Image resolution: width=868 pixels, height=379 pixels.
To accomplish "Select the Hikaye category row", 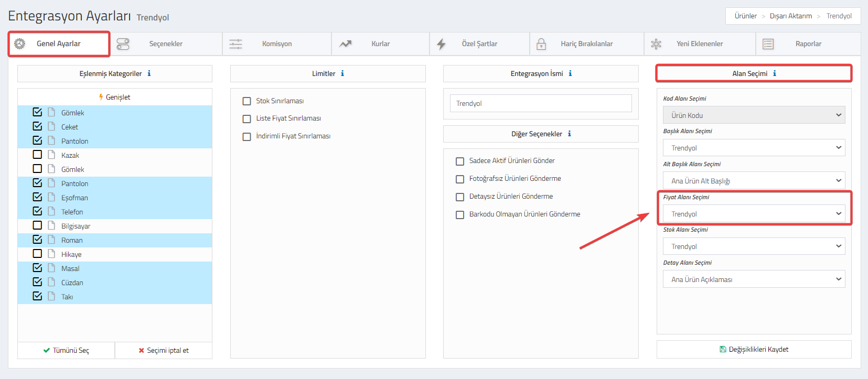I will click(x=115, y=254).
